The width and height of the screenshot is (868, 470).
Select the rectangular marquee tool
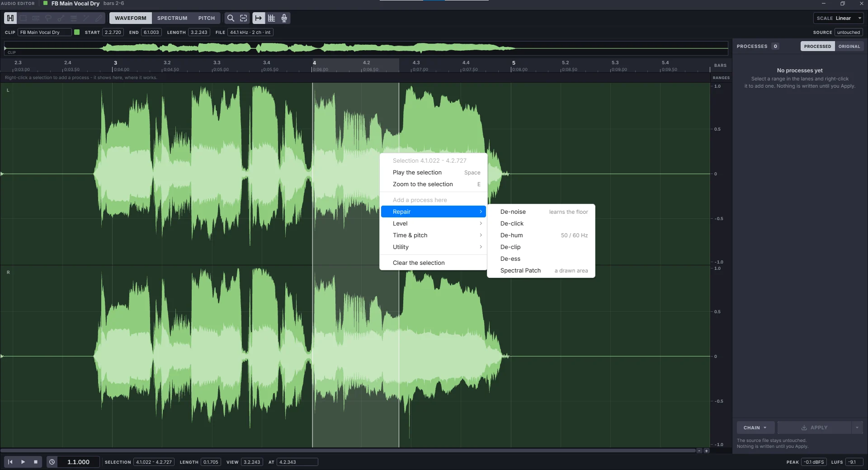(x=23, y=18)
